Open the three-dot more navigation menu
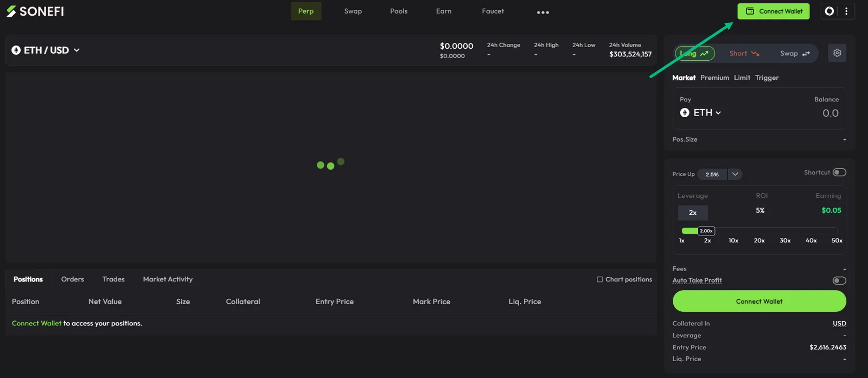Image resolution: width=868 pixels, height=378 pixels. pyautogui.click(x=543, y=12)
